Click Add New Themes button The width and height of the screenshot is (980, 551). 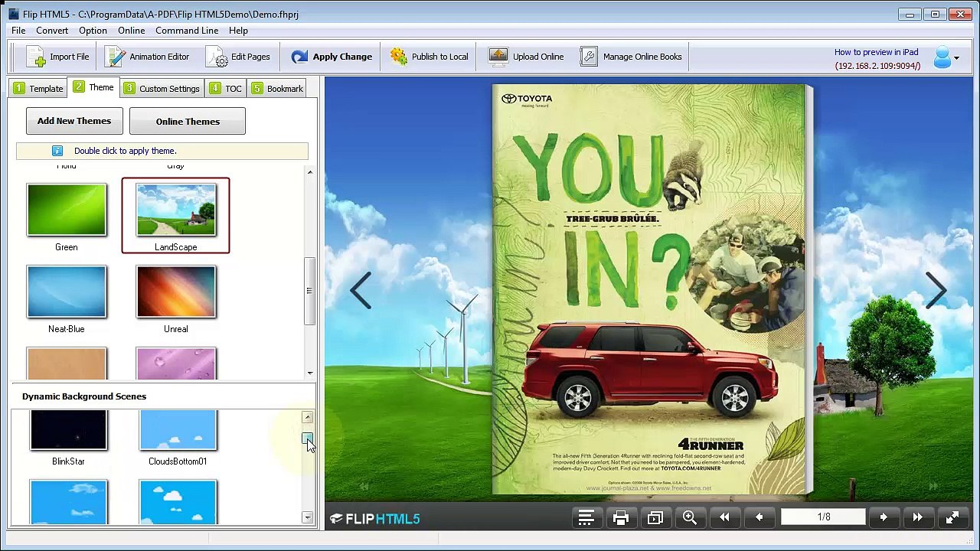click(74, 121)
